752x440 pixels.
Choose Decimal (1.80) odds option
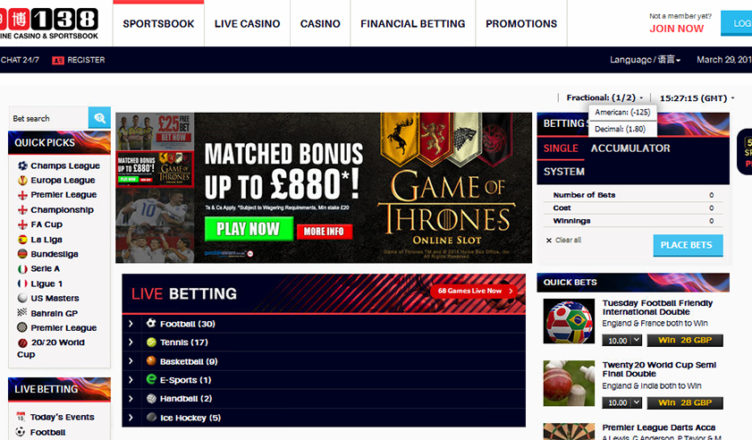pos(620,129)
